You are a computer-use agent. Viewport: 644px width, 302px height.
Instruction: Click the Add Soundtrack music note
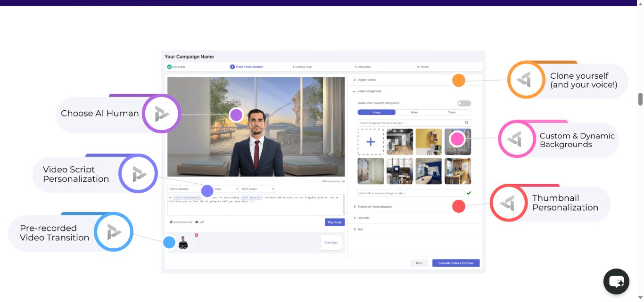click(171, 222)
